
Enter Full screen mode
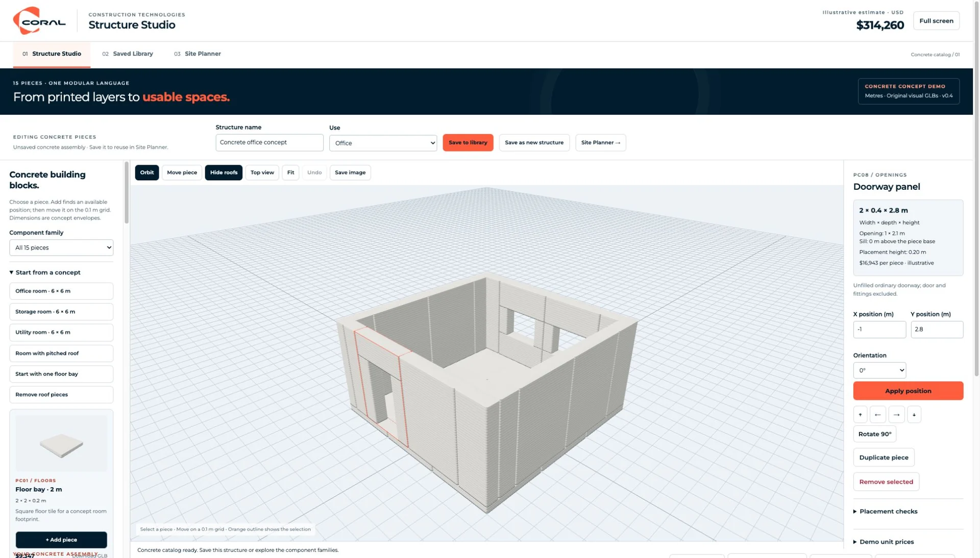pos(936,21)
